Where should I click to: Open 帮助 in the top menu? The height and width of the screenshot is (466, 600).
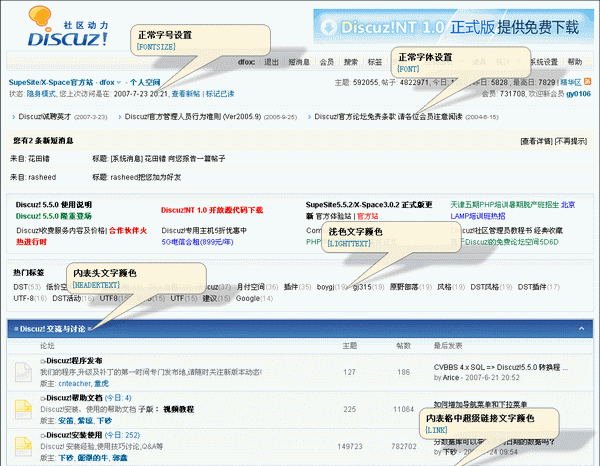(574, 62)
